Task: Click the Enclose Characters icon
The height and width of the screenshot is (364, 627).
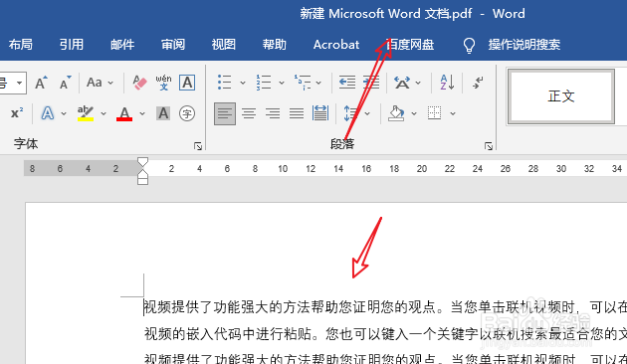Action: coord(187,113)
